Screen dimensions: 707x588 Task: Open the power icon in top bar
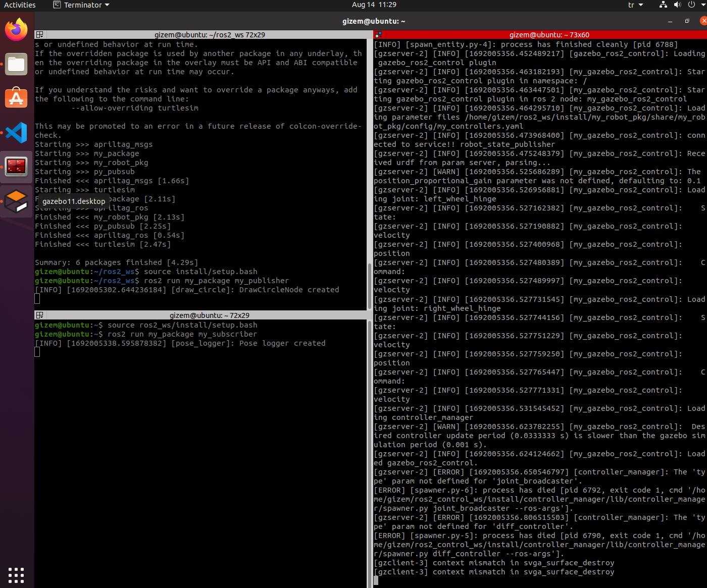[x=692, y=5]
